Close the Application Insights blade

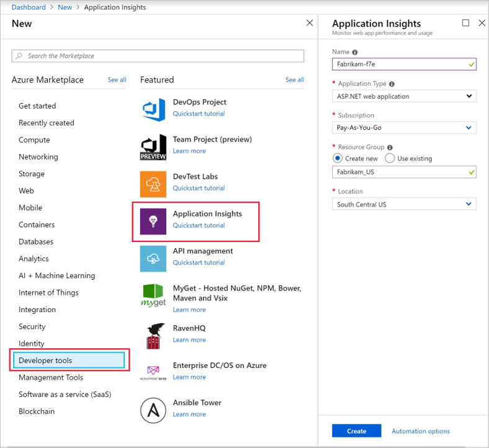pyautogui.click(x=482, y=23)
